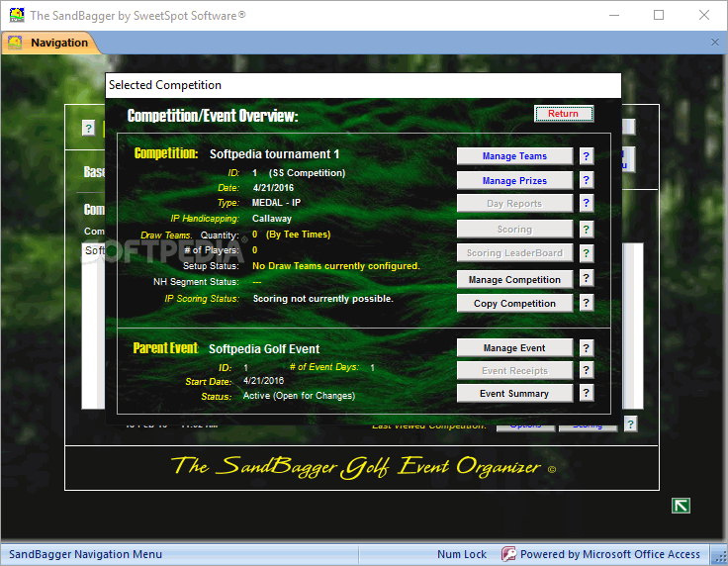The height and width of the screenshot is (566, 728).
Task: Open the Event Summary
Action: click(x=514, y=393)
